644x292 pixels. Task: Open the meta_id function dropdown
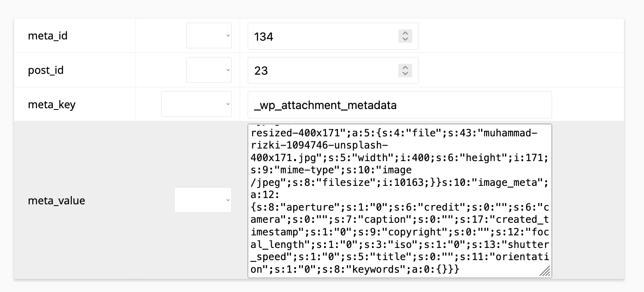(209, 36)
